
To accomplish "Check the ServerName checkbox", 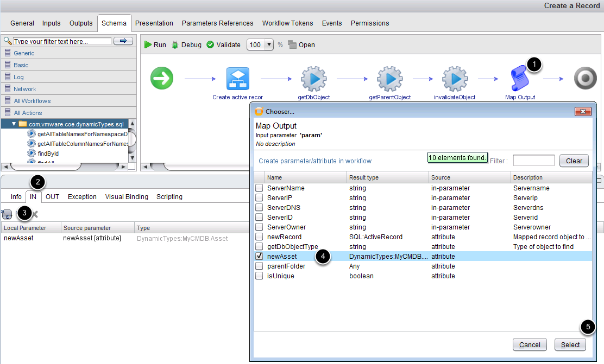I will click(x=259, y=188).
